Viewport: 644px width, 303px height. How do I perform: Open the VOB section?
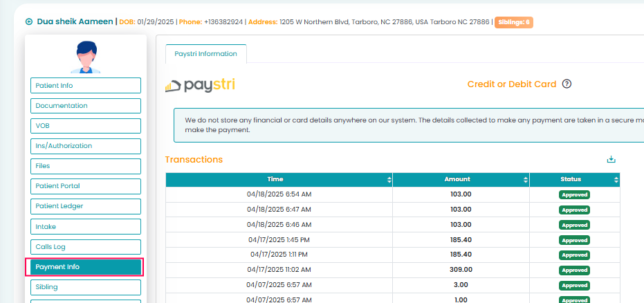pyautogui.click(x=86, y=126)
